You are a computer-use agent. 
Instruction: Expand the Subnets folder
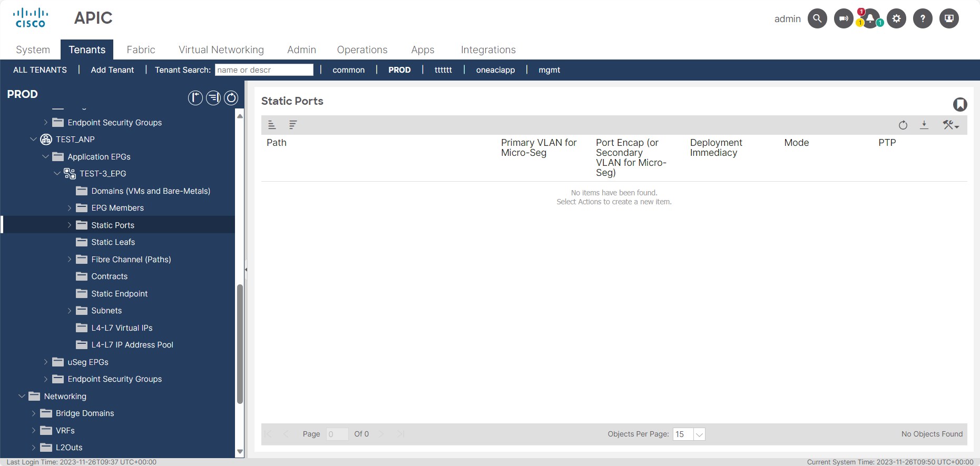[70, 311]
